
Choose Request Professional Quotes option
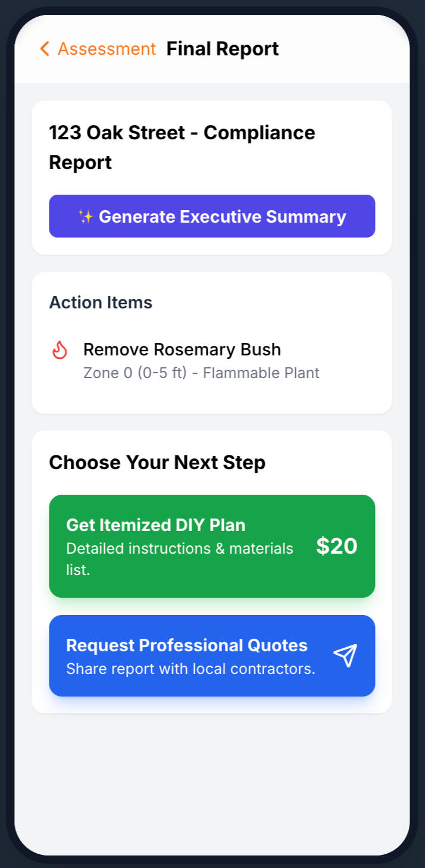coord(212,655)
